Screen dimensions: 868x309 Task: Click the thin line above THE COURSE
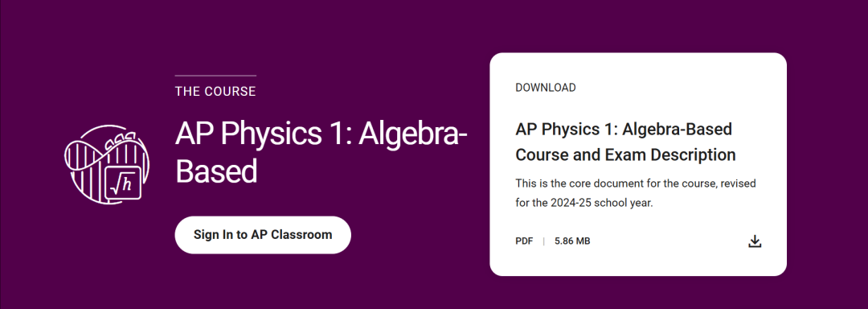pyautogui.click(x=215, y=76)
